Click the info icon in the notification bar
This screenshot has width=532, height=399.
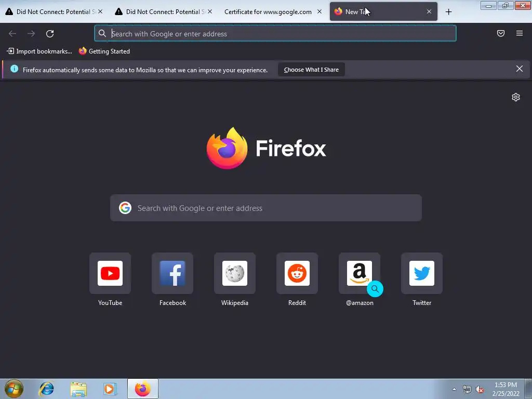coord(14,69)
